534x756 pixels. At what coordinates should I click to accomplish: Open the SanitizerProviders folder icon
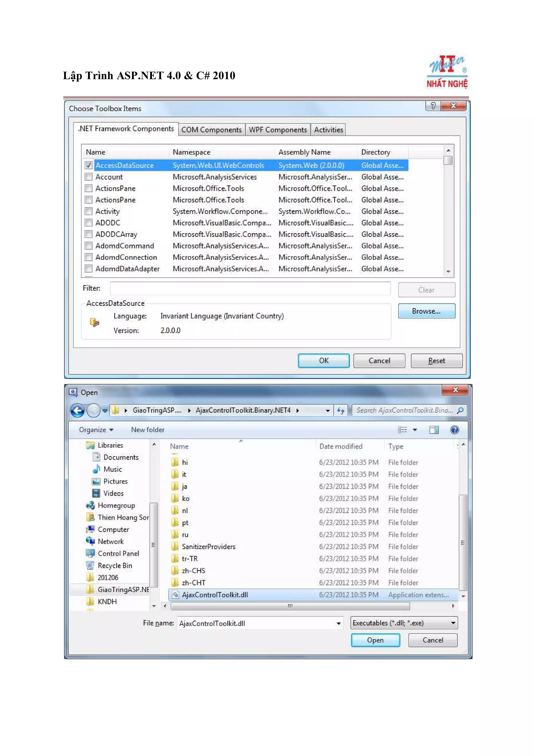175,547
